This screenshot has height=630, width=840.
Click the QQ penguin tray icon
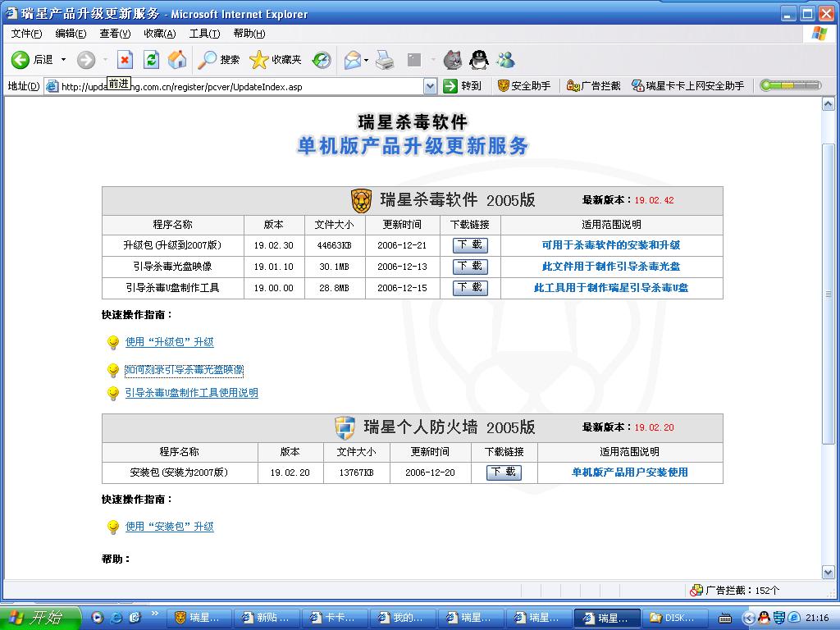tap(765, 618)
